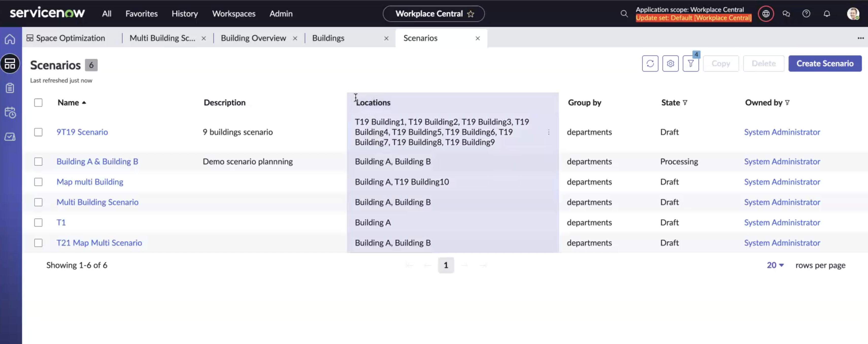Click the ServiceNow logo
The width and height of the screenshot is (868, 344).
pos(47,13)
